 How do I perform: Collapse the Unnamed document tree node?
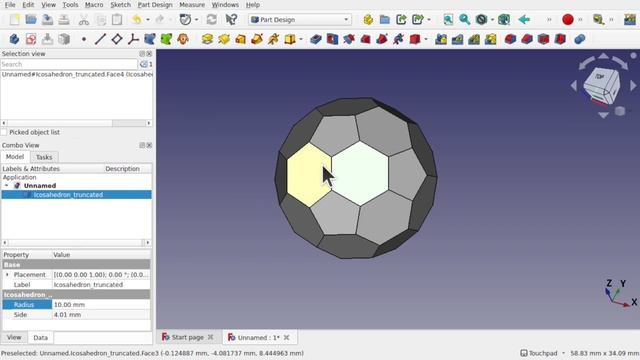click(x=7, y=186)
